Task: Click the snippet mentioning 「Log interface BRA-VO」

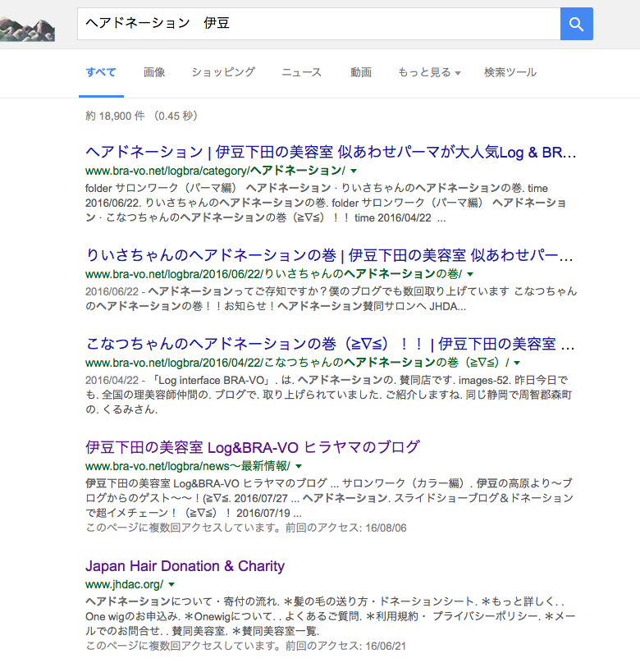Action: tap(329, 395)
